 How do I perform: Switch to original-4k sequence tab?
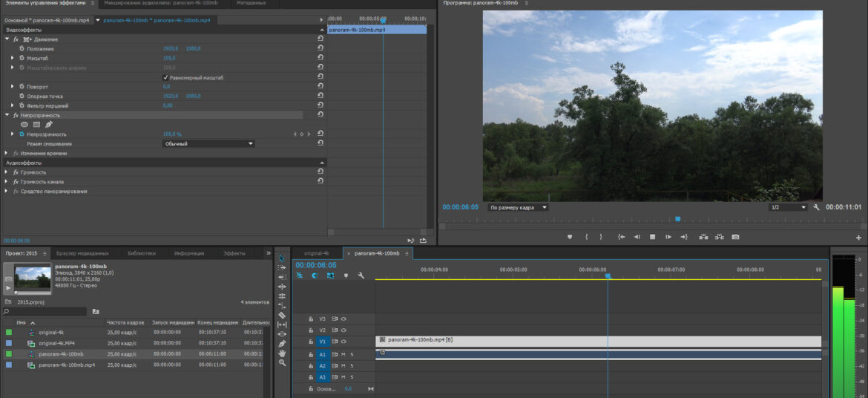(317, 253)
